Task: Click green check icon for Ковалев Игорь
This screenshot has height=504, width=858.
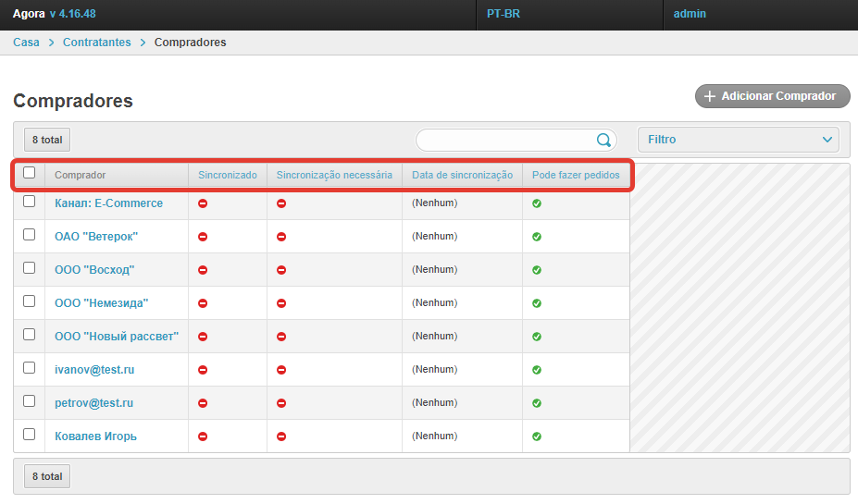Action: (x=537, y=436)
